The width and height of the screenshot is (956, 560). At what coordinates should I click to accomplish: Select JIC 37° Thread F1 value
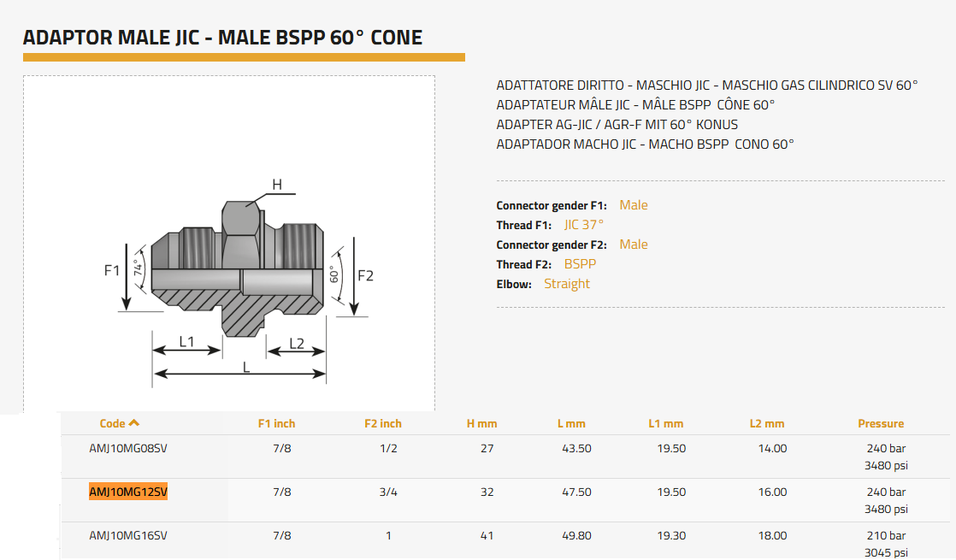[x=582, y=225]
